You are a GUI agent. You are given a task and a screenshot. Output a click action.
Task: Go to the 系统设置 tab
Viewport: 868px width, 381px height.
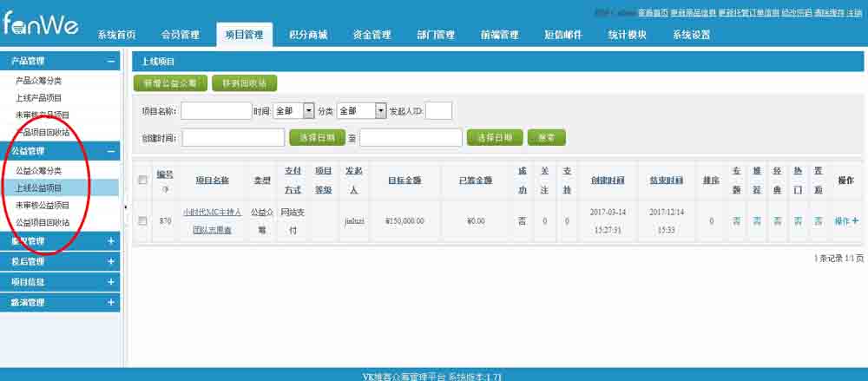pos(691,35)
